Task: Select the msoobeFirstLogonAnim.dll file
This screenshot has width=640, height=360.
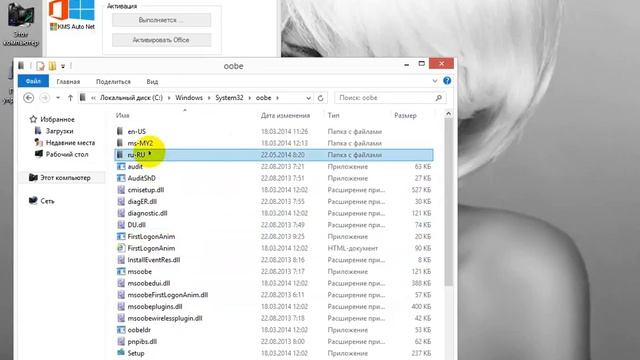Action: click(168, 295)
